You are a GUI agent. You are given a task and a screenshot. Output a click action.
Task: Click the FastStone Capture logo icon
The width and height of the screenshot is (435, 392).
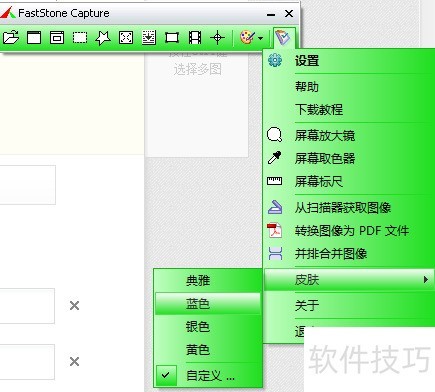[8, 13]
